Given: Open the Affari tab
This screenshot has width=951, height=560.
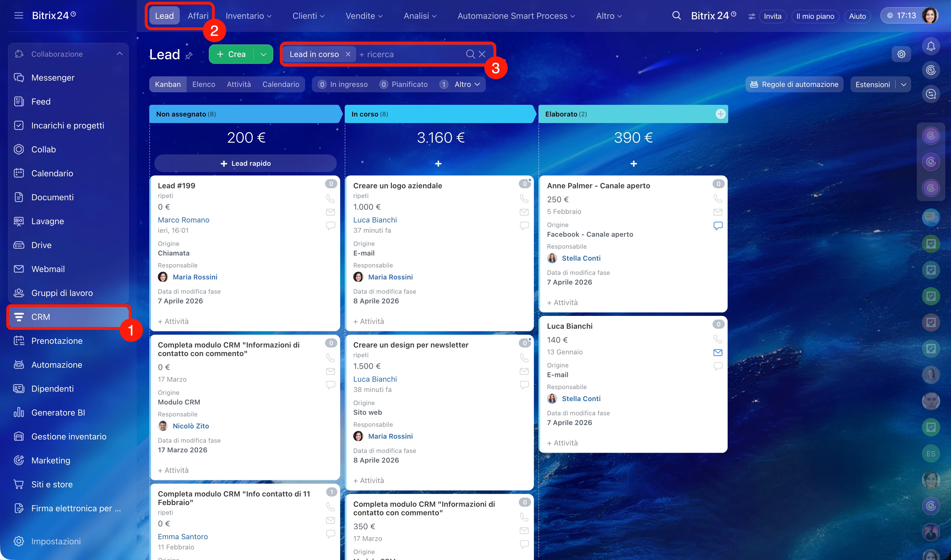Looking at the screenshot, I should tap(198, 16).
